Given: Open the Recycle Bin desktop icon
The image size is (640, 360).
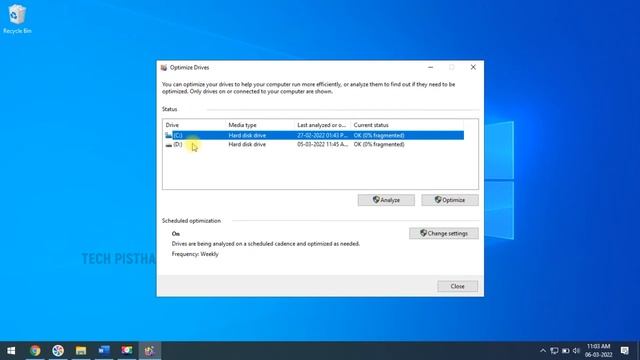Looking at the screenshot, I should pyautogui.click(x=17, y=19).
